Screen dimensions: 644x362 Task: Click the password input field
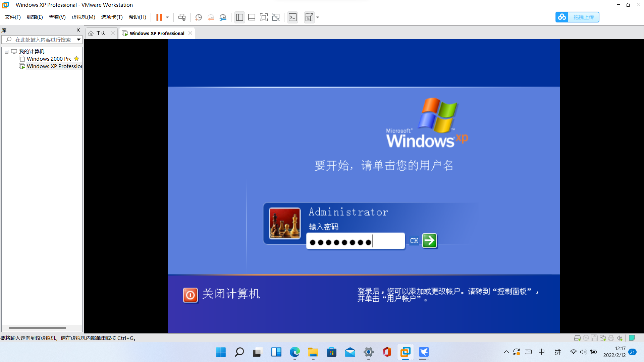pos(355,241)
